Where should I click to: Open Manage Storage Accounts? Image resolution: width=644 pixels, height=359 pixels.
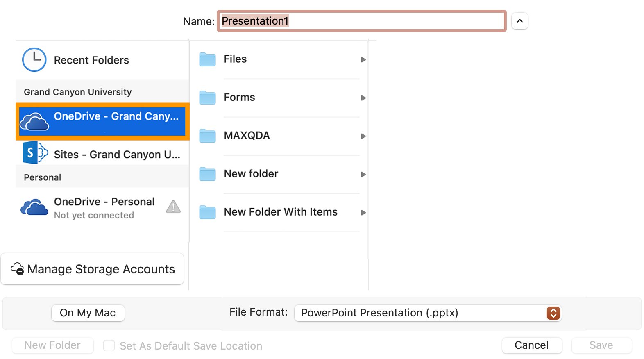click(93, 269)
